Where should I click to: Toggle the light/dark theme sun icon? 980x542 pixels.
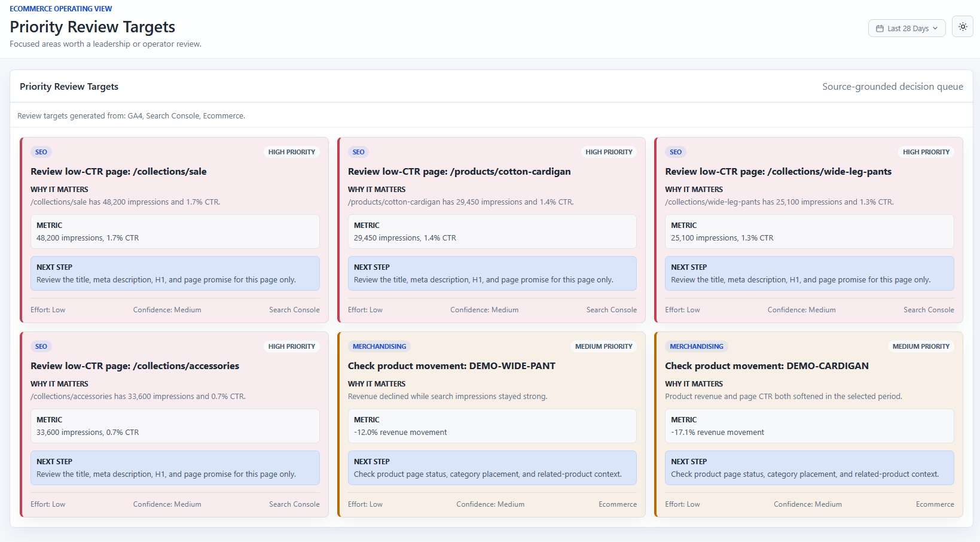[x=963, y=27]
